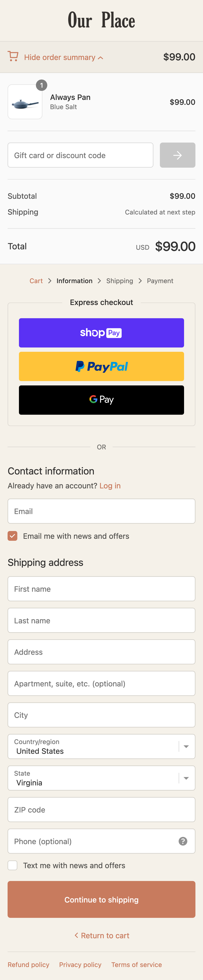Open the Refund policy link
This screenshot has height=980, width=203.
[x=29, y=965]
